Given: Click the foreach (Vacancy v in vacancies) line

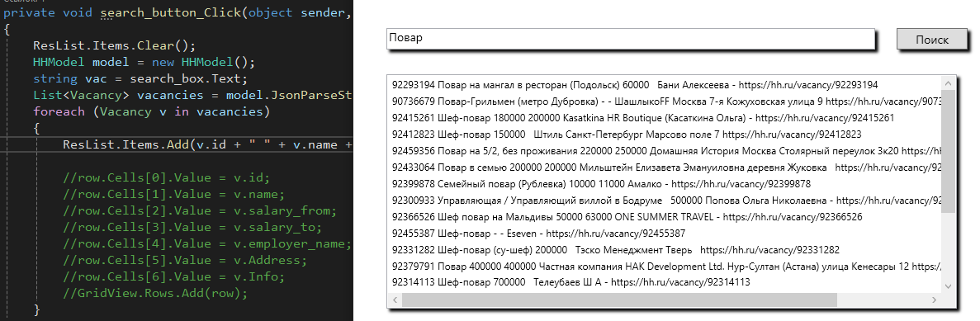Looking at the screenshot, I should click(152, 111).
